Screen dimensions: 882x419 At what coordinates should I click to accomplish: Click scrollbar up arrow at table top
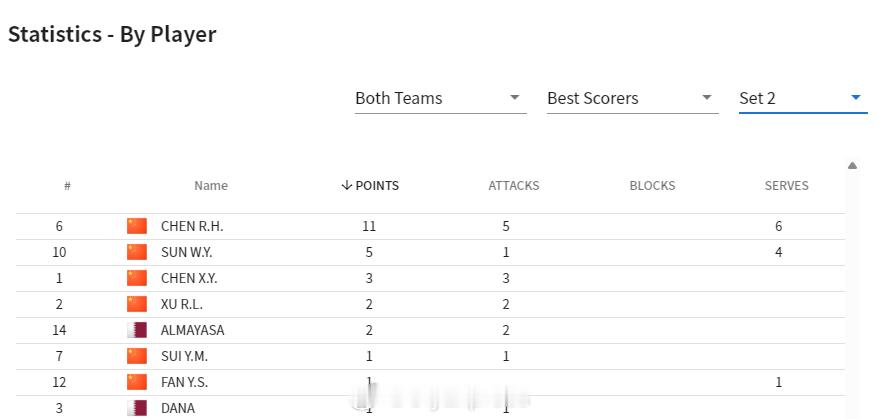852,166
